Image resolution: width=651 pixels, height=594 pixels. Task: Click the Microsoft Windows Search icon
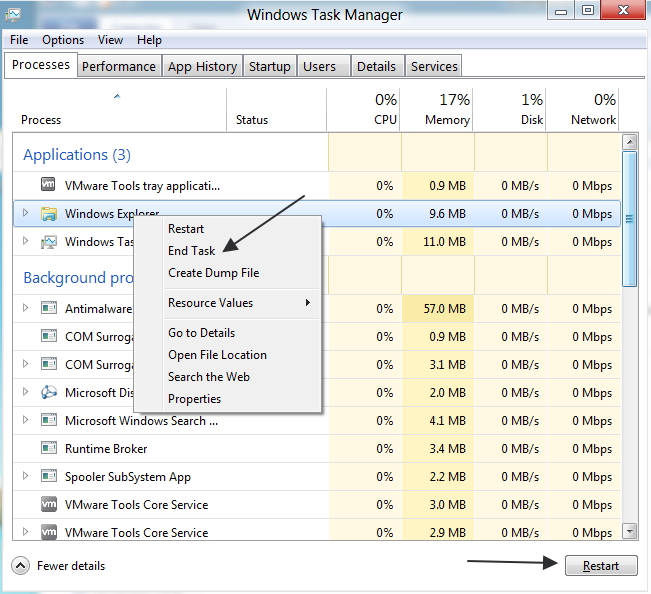tap(49, 420)
